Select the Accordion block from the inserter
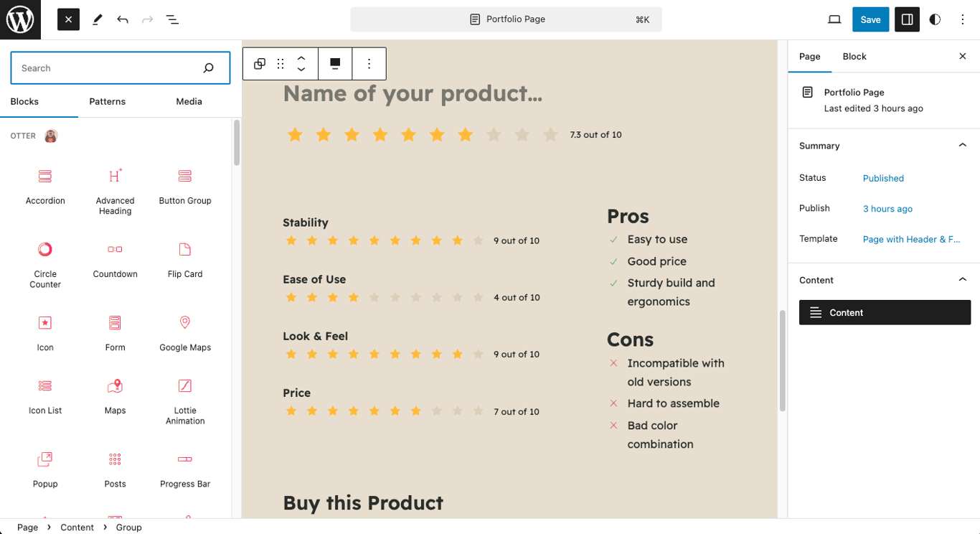The image size is (980, 534). pos(44,185)
